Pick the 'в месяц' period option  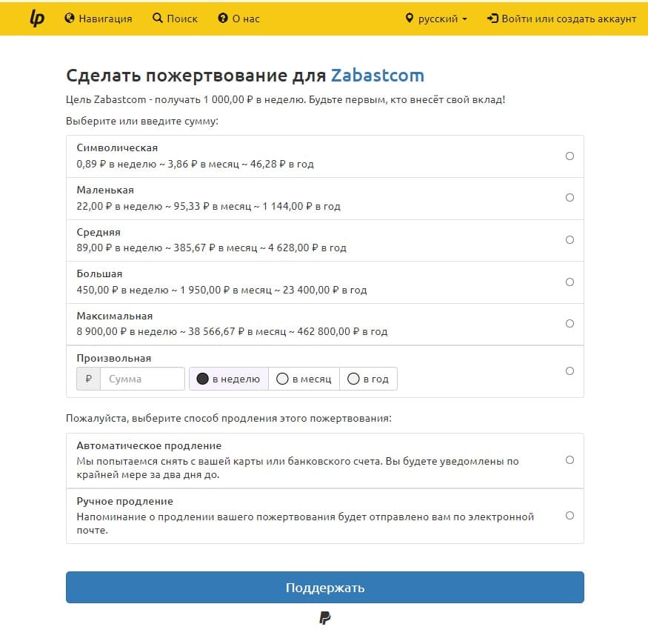304,379
